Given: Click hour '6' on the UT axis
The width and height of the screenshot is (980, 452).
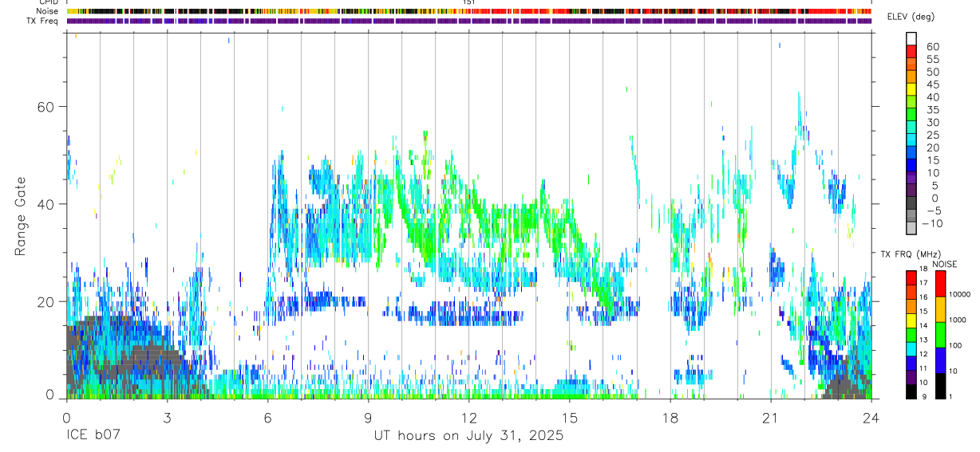Looking at the screenshot, I should pos(267,417).
